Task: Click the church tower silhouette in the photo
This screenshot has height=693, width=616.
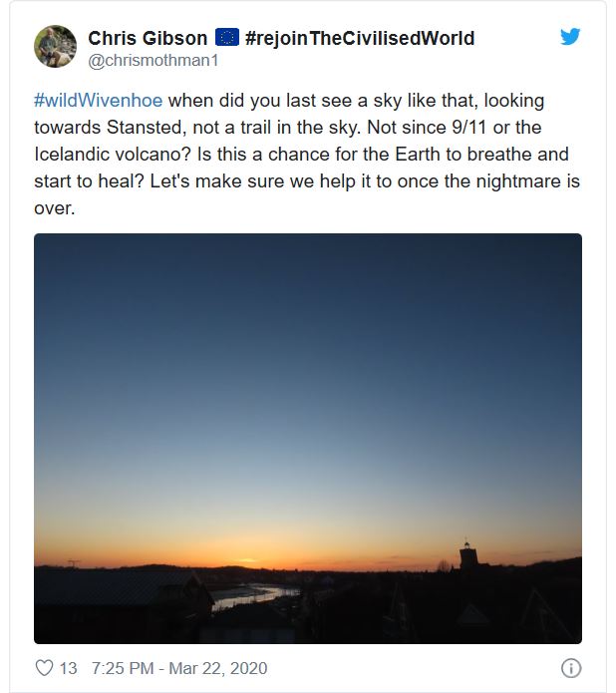Action: pos(468,554)
